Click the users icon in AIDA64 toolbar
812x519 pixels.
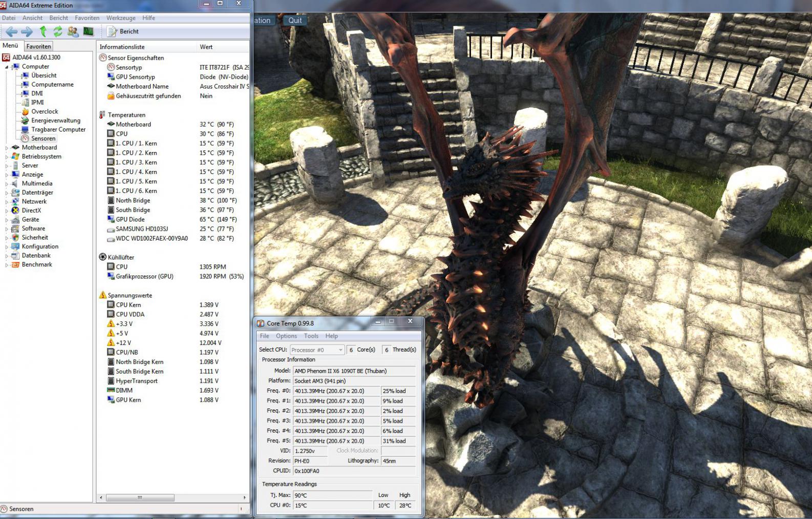[73, 31]
